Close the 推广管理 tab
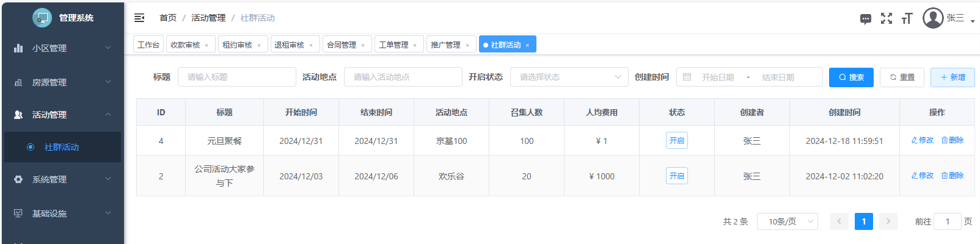Image resolution: width=980 pixels, height=244 pixels. coord(467,45)
